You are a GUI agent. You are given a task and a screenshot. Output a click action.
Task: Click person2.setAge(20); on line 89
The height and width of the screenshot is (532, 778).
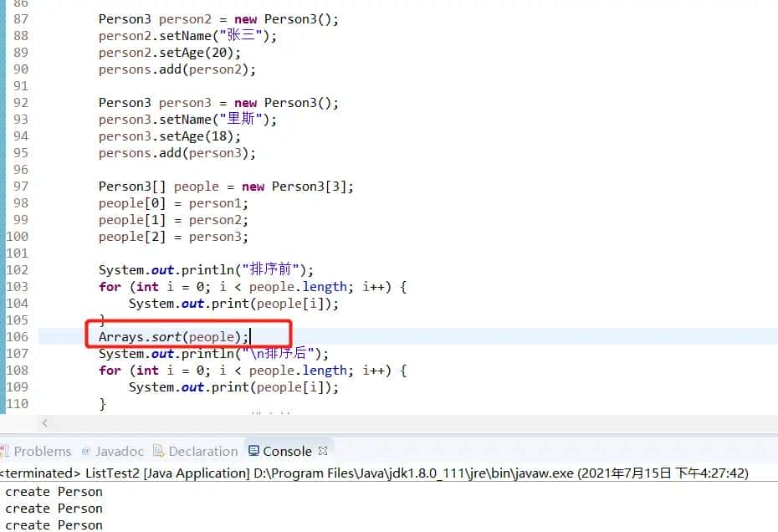point(169,52)
